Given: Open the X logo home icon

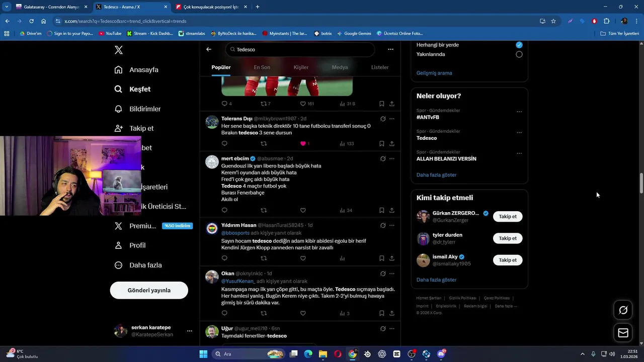Looking at the screenshot, I should click(119, 50).
